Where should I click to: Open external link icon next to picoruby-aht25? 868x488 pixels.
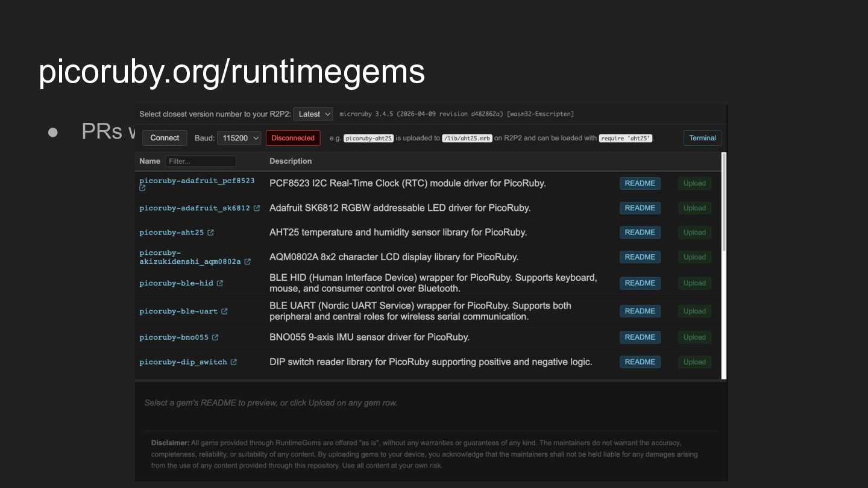pos(210,233)
